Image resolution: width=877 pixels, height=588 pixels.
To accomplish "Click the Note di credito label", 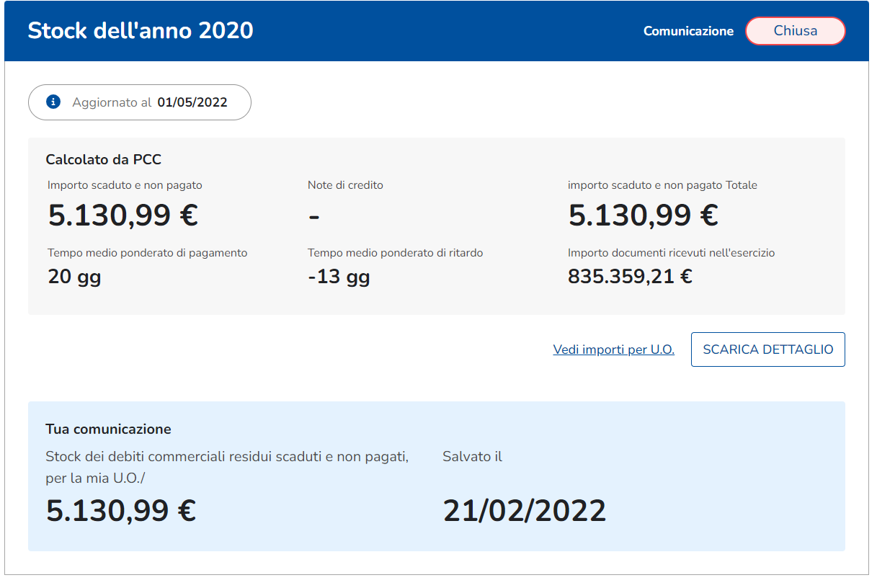I will coord(345,185).
